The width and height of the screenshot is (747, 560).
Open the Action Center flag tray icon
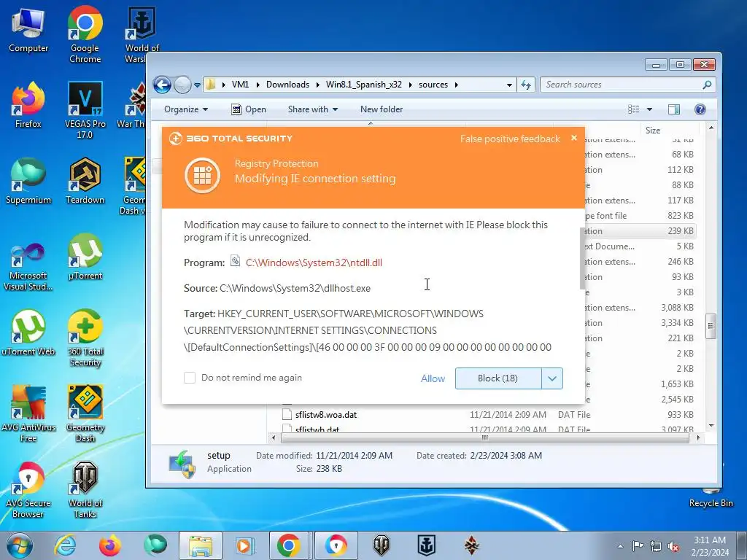pos(638,546)
